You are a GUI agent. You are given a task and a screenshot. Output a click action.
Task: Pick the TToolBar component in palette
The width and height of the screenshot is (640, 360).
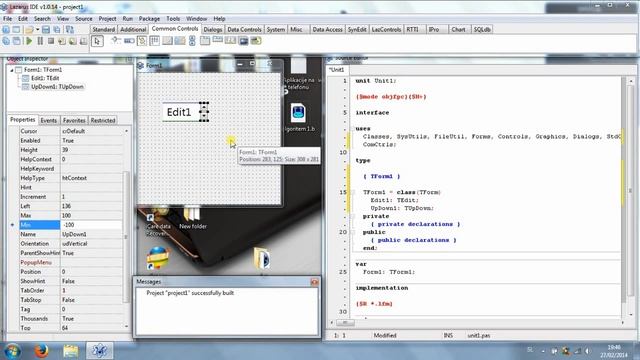click(x=180, y=40)
